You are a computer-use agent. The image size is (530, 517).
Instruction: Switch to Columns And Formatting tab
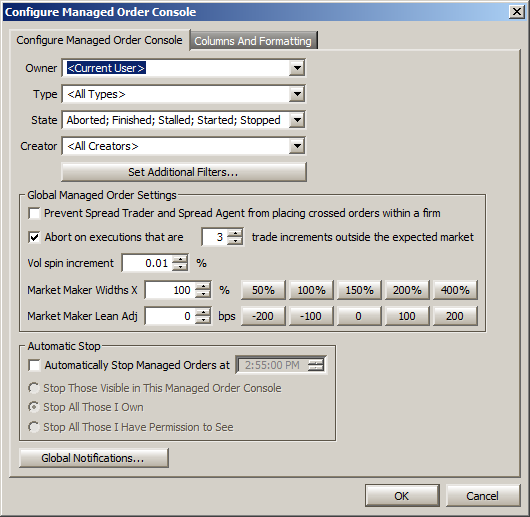(x=253, y=41)
